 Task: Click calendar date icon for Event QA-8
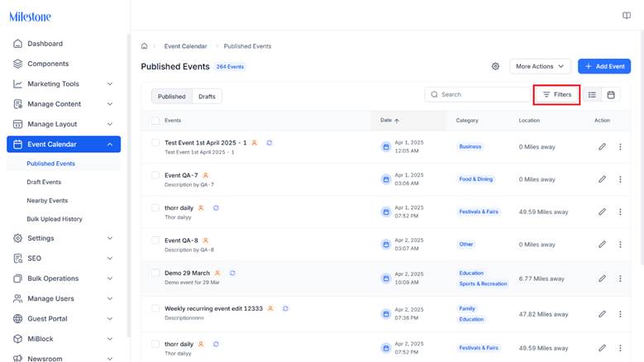coord(386,245)
